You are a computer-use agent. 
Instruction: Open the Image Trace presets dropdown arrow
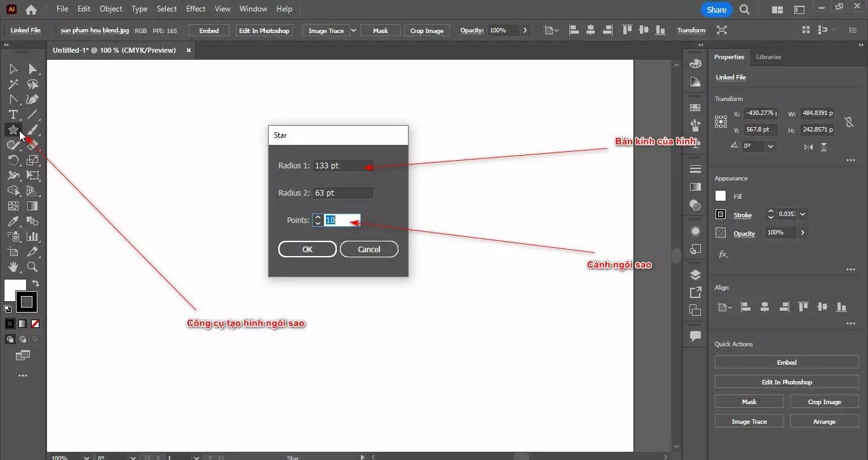pos(354,30)
